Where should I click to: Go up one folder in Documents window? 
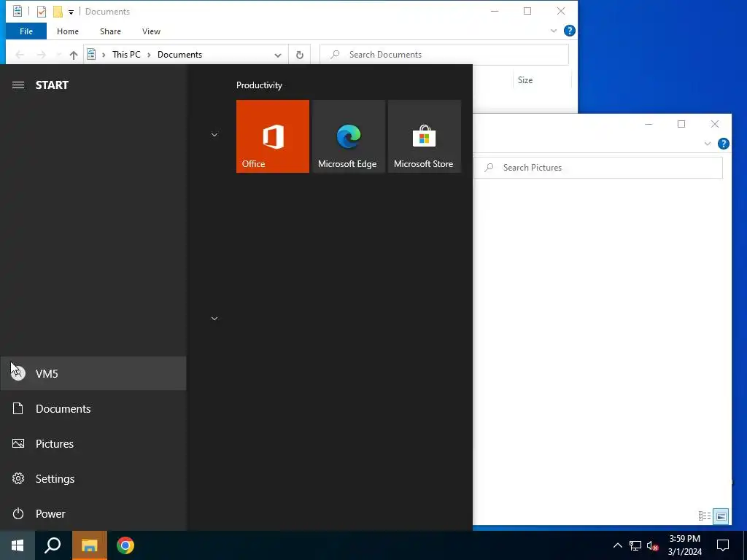click(74, 55)
